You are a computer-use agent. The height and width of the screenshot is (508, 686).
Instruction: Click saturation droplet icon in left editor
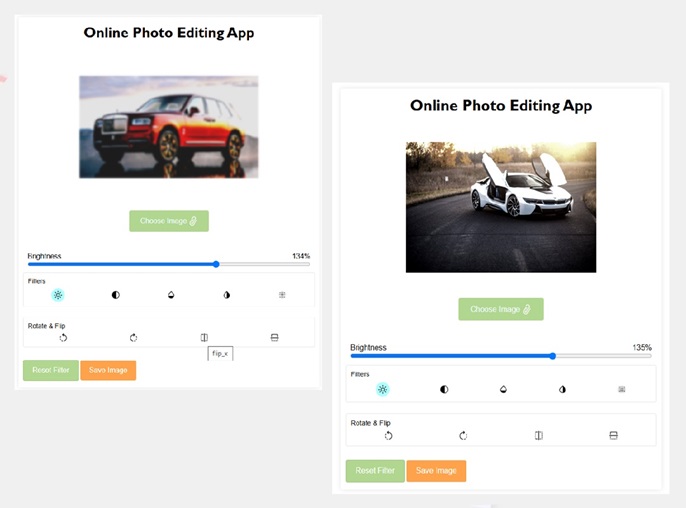(x=171, y=295)
